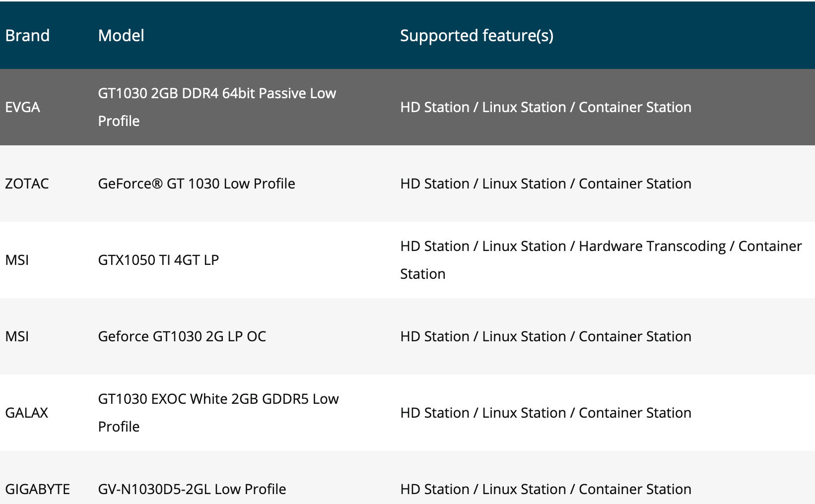Click the supported features in the ZOTAC row
This screenshot has height=504, width=815.
point(545,184)
